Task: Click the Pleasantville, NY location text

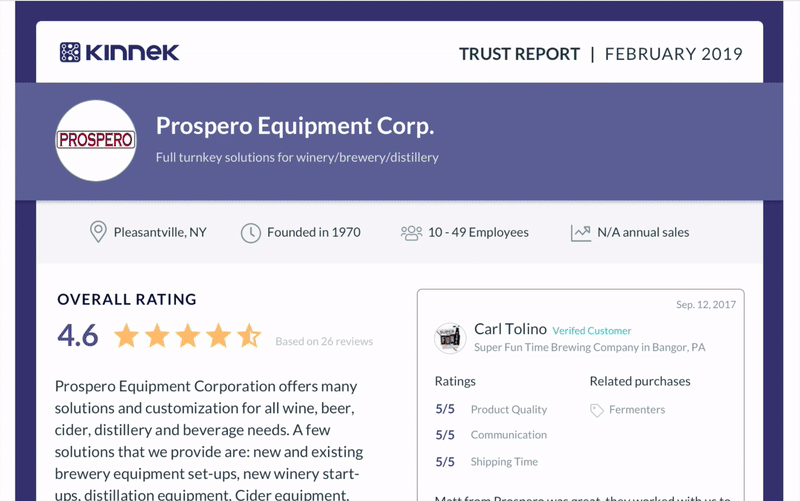Action: coord(160,233)
